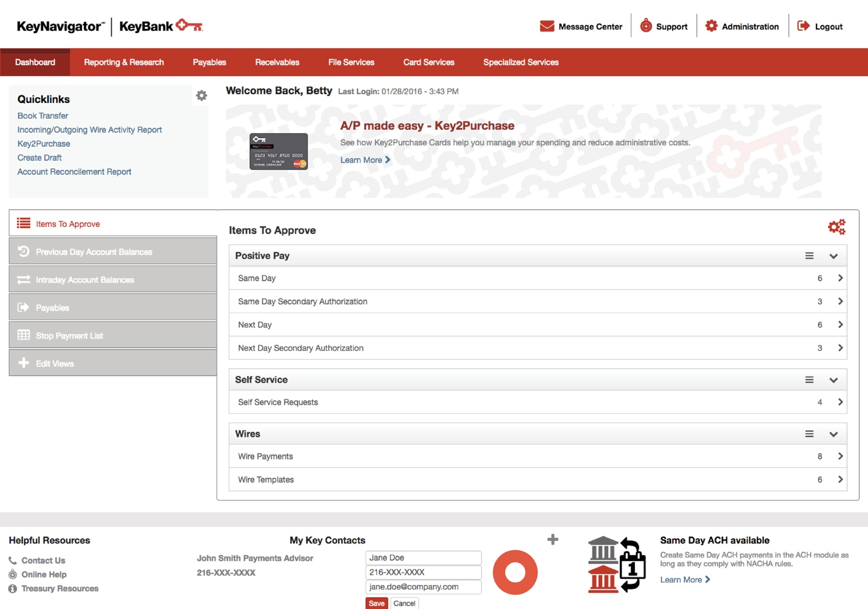Click the Same Day count 6
Screen dimensions: 868x609
(820, 278)
